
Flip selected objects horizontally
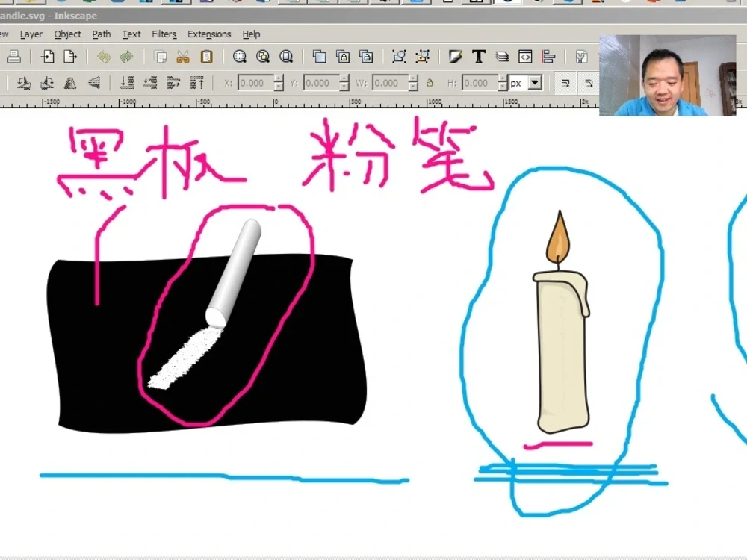(x=70, y=84)
